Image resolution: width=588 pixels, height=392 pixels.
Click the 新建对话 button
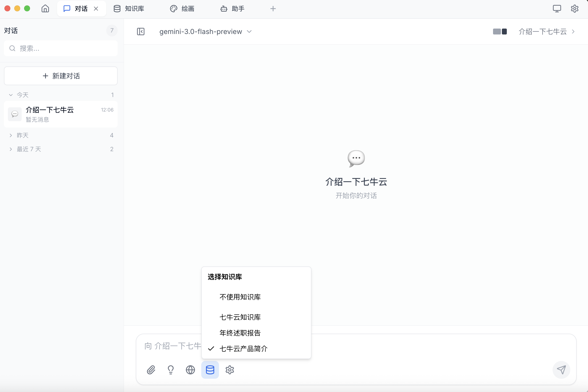pos(61,76)
